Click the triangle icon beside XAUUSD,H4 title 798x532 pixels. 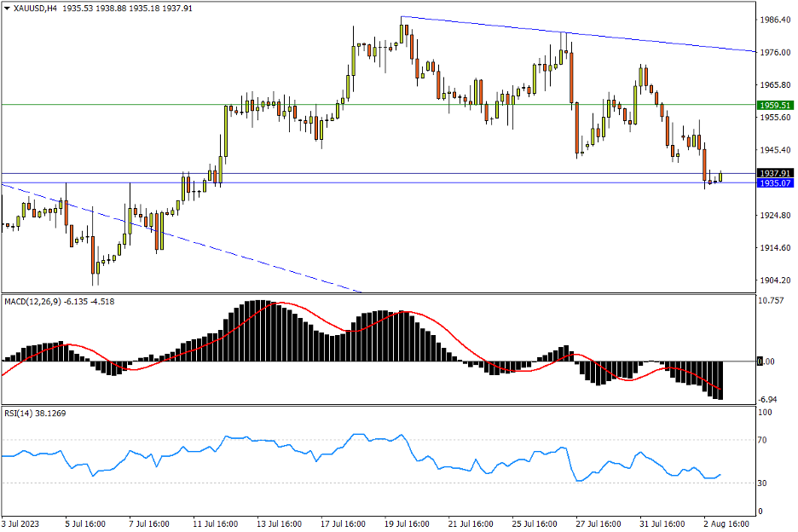tap(8, 8)
